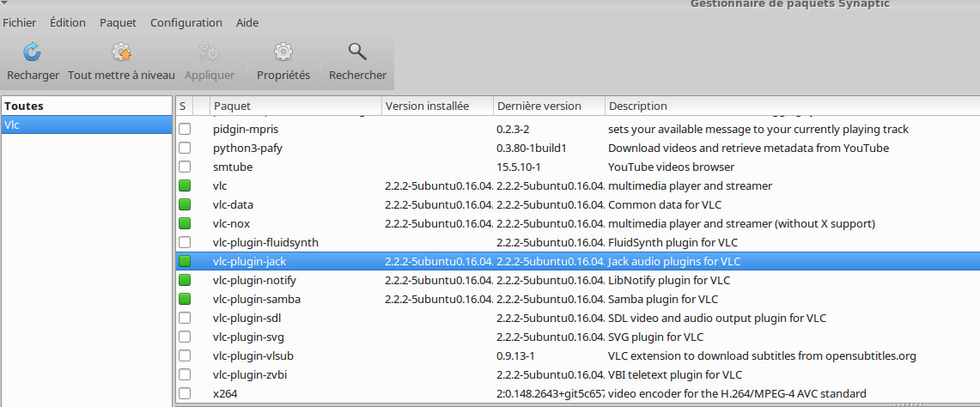
Task: Click Tout mettre à niveau upgrade icon
Action: coord(121,52)
